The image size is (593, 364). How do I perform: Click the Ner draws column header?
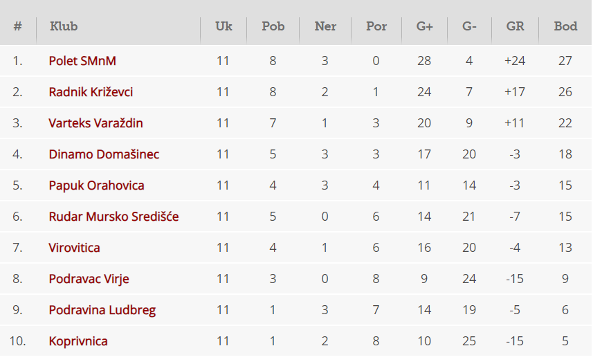point(325,26)
